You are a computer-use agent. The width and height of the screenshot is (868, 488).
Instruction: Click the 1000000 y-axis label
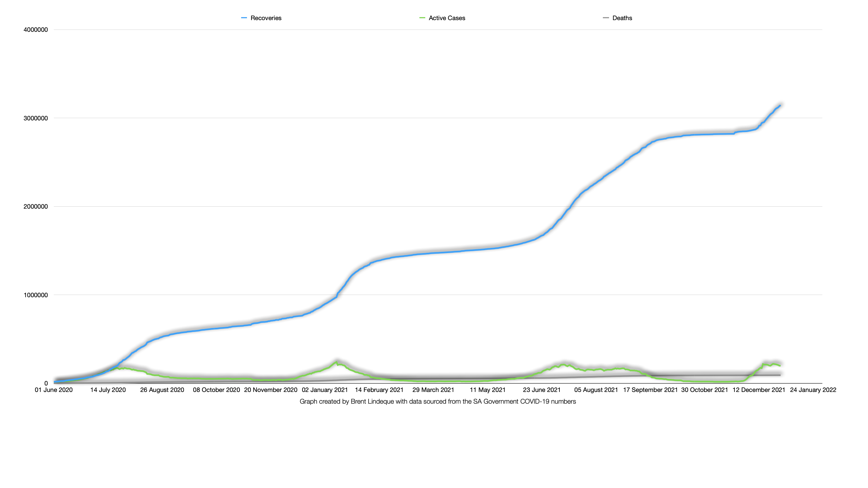point(36,295)
